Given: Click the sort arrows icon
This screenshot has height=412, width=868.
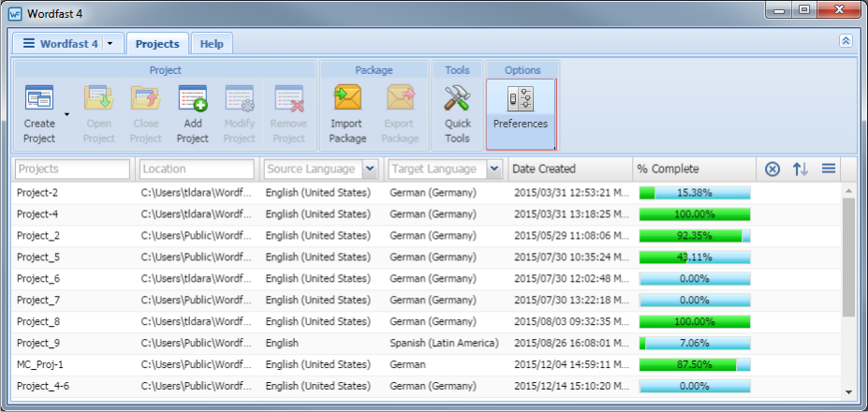Looking at the screenshot, I should tap(801, 169).
